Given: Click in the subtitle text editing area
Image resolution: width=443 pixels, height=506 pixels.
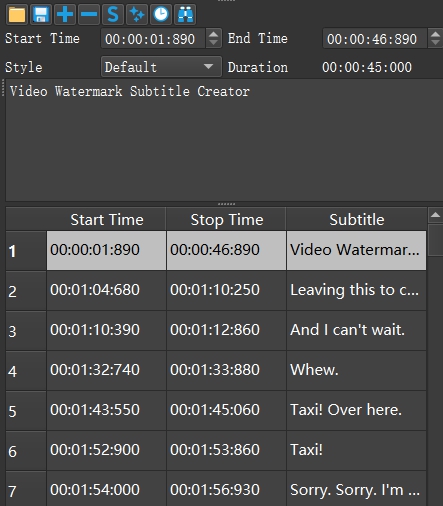Looking at the screenshot, I should point(224,140).
